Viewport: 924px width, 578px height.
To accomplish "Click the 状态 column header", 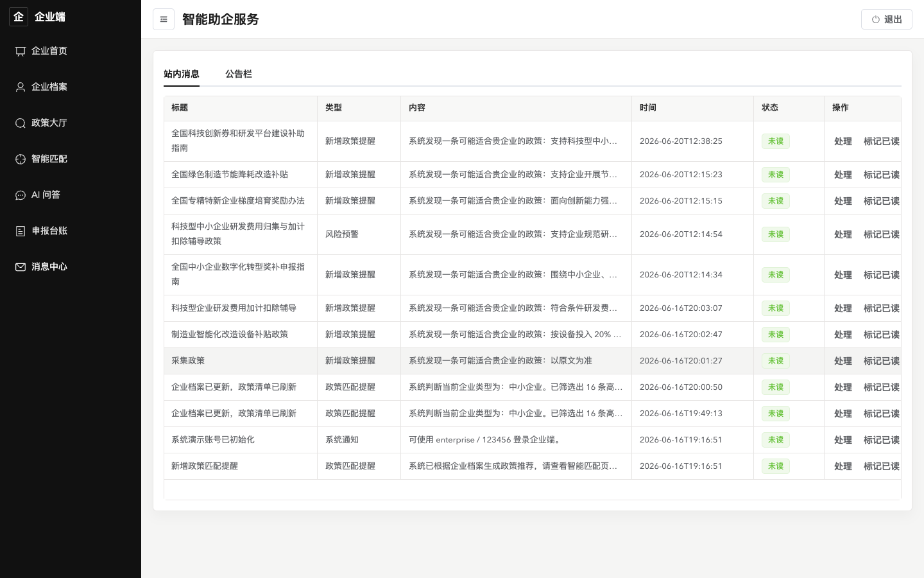I will click(770, 108).
